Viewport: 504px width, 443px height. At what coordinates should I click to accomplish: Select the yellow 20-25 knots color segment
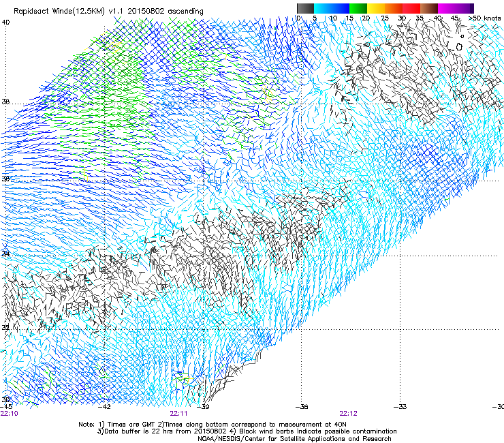tap(376, 8)
